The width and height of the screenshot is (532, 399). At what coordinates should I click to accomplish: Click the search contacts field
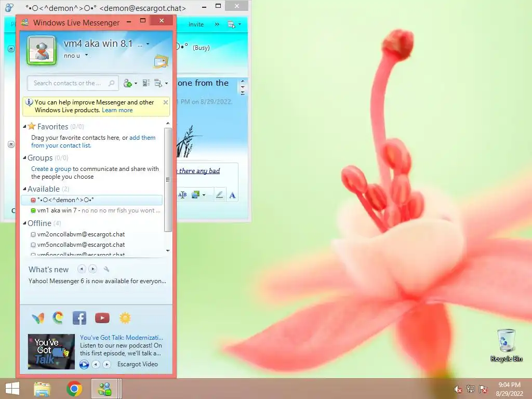pos(73,83)
